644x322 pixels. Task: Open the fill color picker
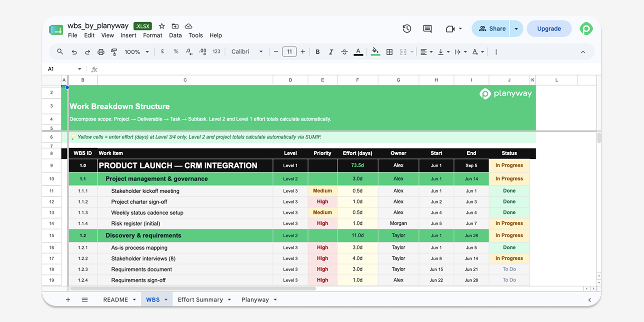click(375, 52)
